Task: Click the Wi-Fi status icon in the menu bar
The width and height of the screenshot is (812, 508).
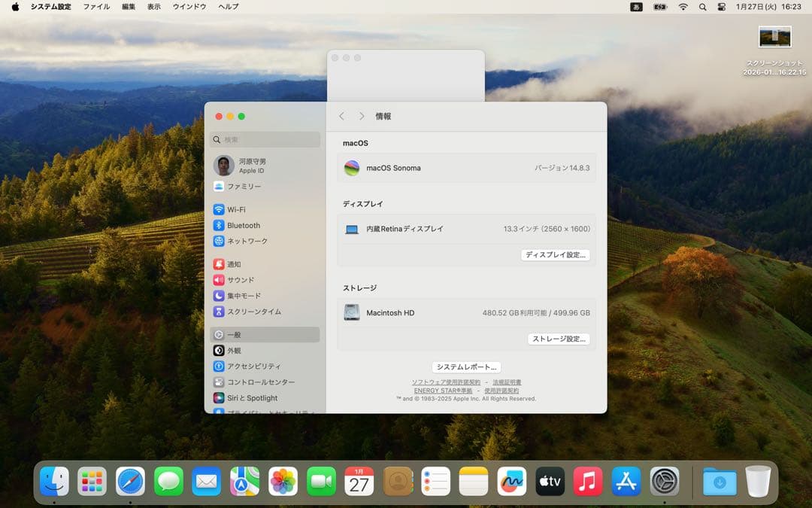Action: click(x=683, y=7)
